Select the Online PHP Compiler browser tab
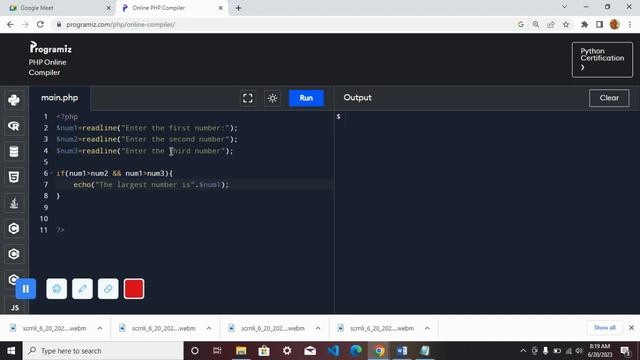640x360 pixels. tap(171, 8)
